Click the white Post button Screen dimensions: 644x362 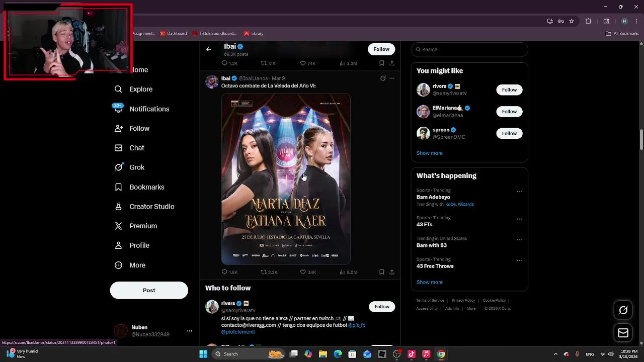149,290
